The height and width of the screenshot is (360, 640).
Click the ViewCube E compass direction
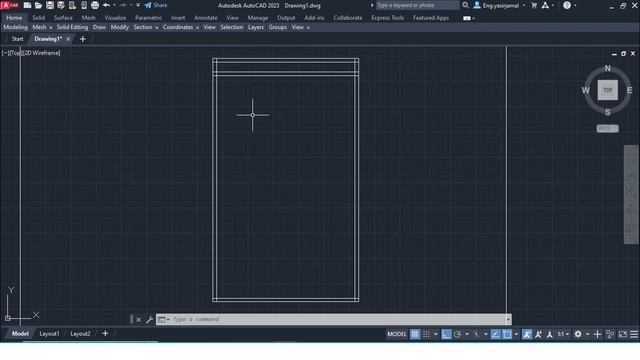click(x=629, y=90)
